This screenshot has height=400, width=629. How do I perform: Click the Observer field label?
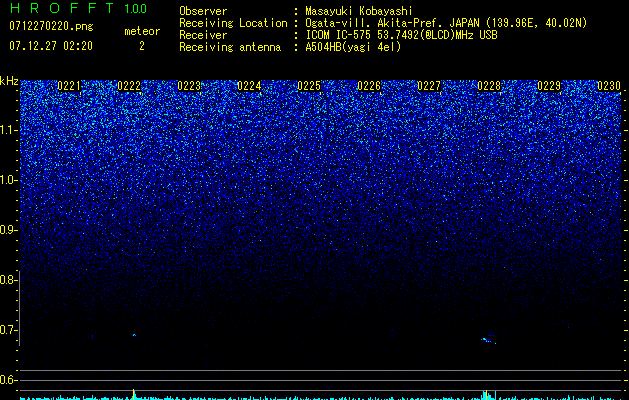click(x=203, y=11)
